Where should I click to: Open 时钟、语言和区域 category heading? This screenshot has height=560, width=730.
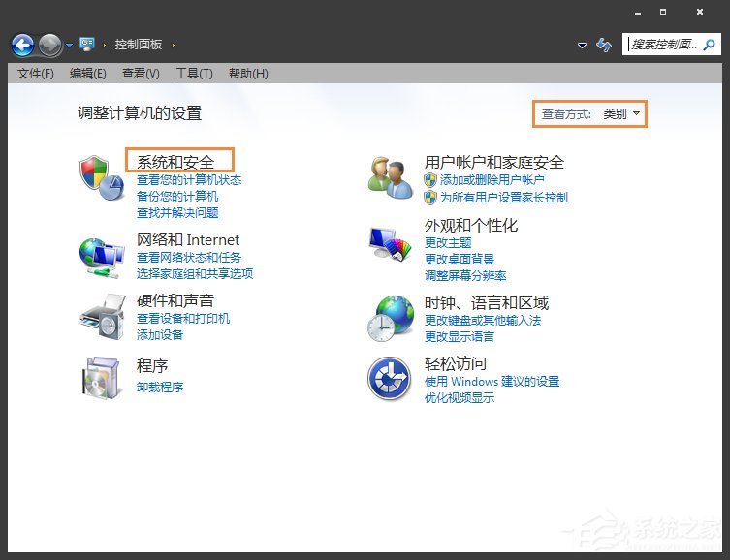tap(487, 303)
